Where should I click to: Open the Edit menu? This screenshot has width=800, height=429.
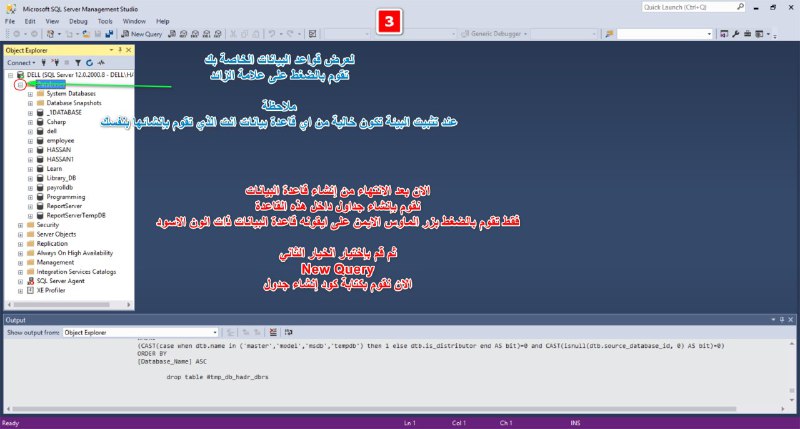coord(30,21)
